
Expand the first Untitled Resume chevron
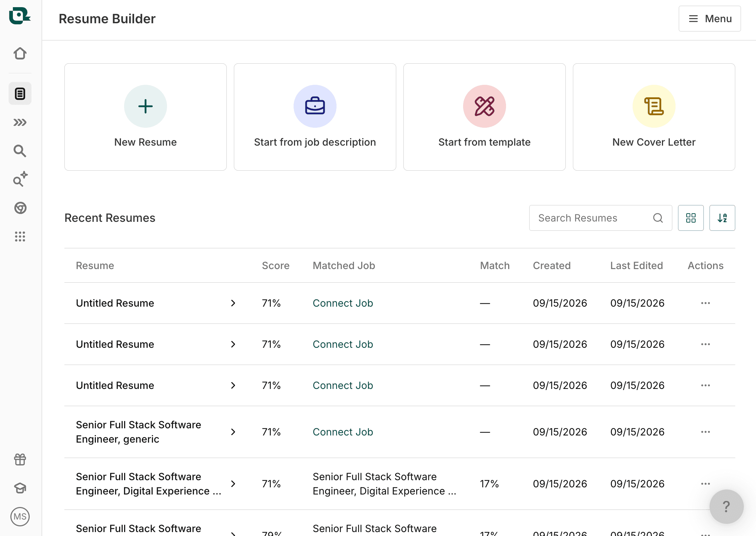coord(233,303)
